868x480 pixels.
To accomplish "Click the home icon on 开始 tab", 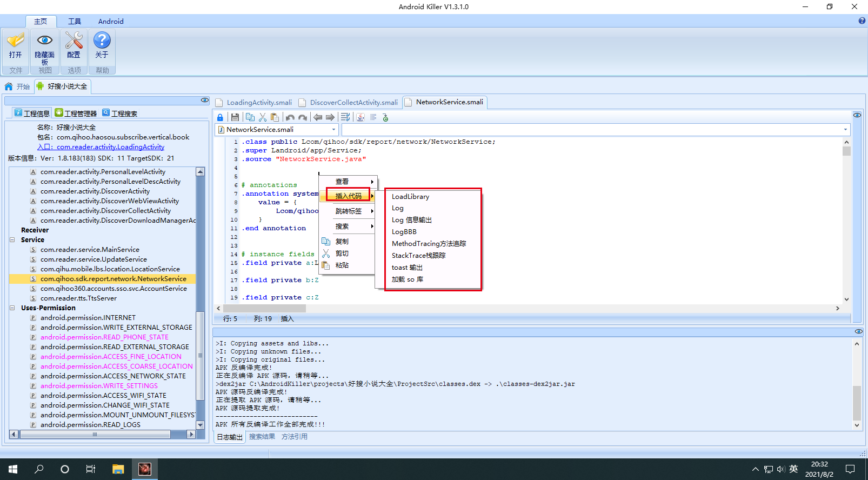I will point(9,86).
